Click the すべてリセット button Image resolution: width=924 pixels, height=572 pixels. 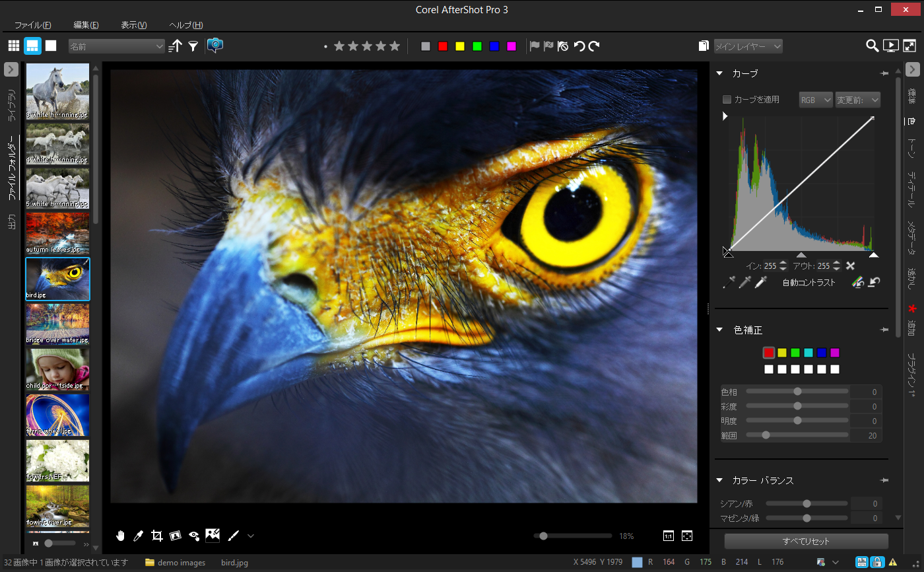coord(807,541)
